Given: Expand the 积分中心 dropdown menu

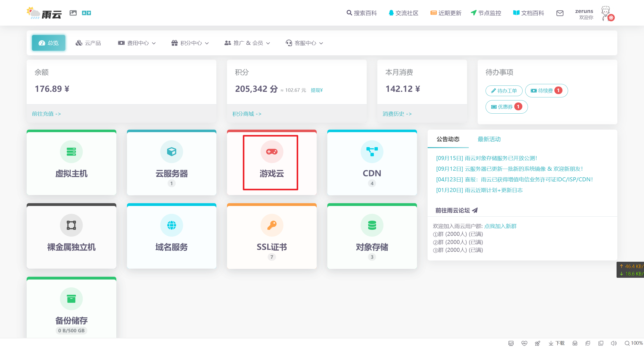Looking at the screenshot, I should point(190,42).
